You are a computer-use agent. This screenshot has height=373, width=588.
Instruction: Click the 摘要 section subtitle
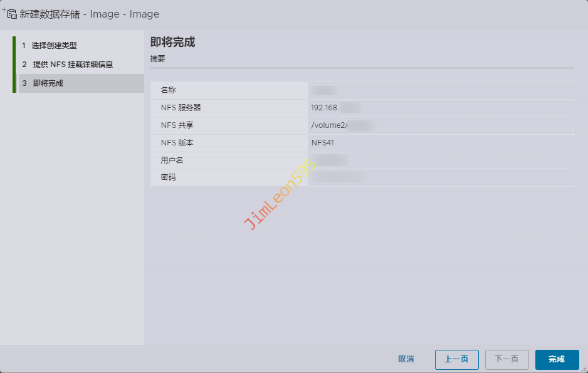(x=158, y=59)
